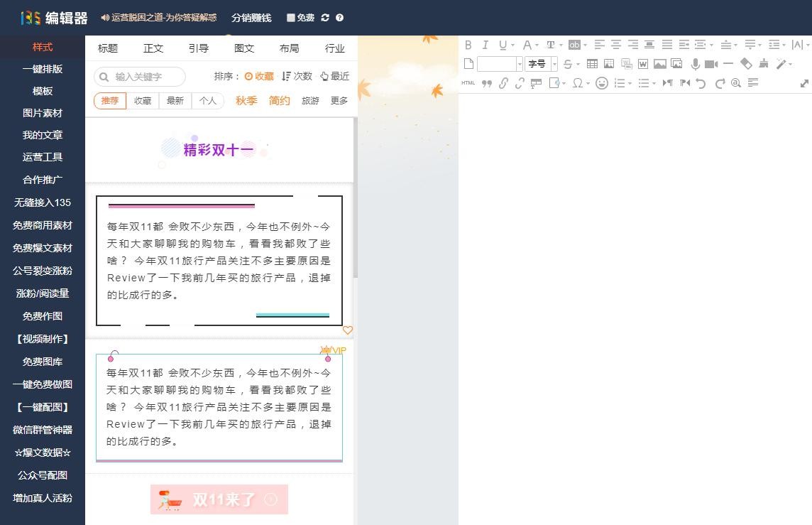Toggle the 免费 checkbox in header
This screenshot has width=812, height=525.
(x=291, y=18)
